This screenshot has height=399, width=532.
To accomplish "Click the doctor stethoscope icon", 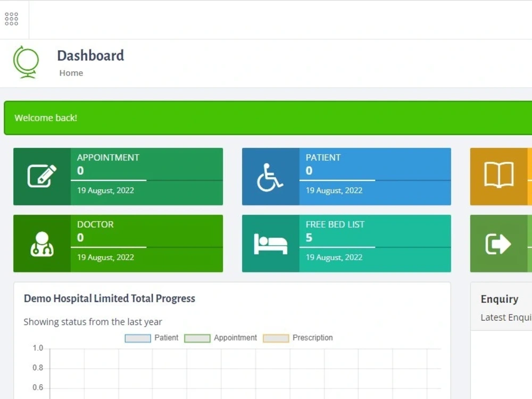I will (42, 244).
